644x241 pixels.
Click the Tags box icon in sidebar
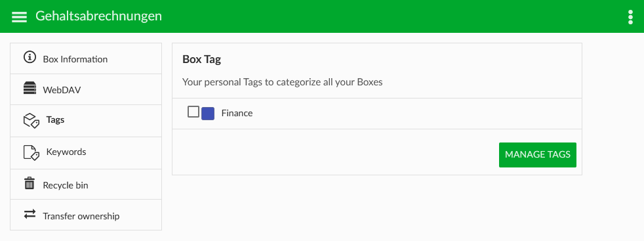pyautogui.click(x=31, y=121)
